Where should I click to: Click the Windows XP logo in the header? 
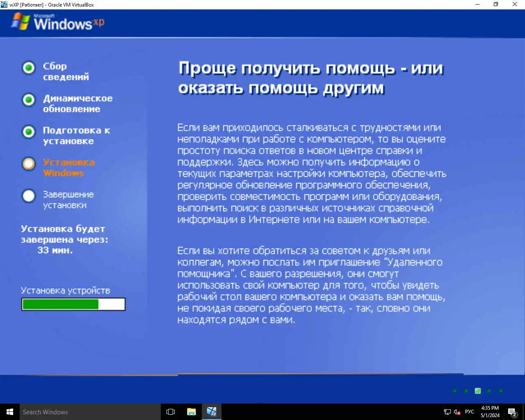click(x=58, y=22)
